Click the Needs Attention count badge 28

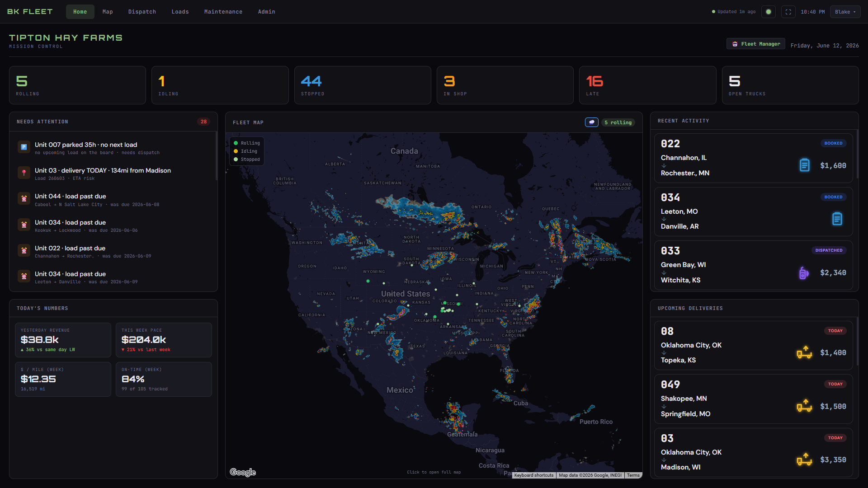click(x=204, y=122)
